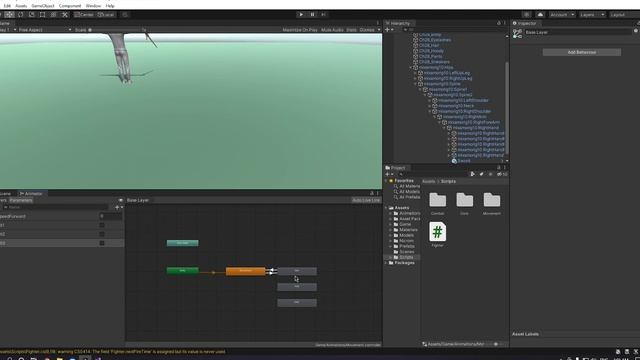640x360 pixels.
Task: Click the Hierarchy vertical scrollbar
Action: (x=507, y=108)
